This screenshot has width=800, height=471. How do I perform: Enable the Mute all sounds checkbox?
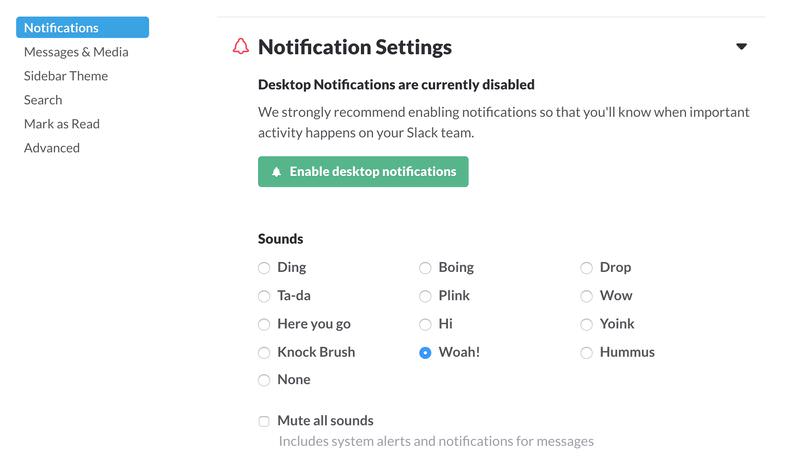pyautogui.click(x=264, y=421)
